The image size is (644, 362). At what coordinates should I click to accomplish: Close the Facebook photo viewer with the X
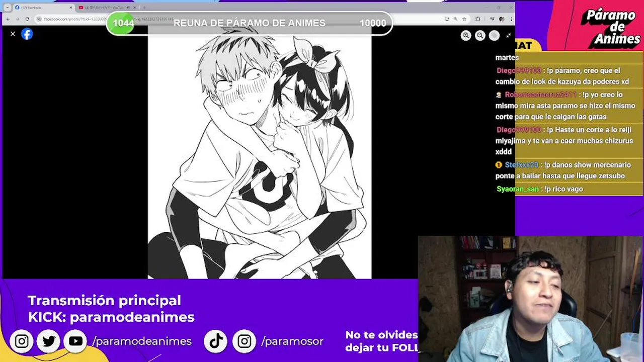13,34
